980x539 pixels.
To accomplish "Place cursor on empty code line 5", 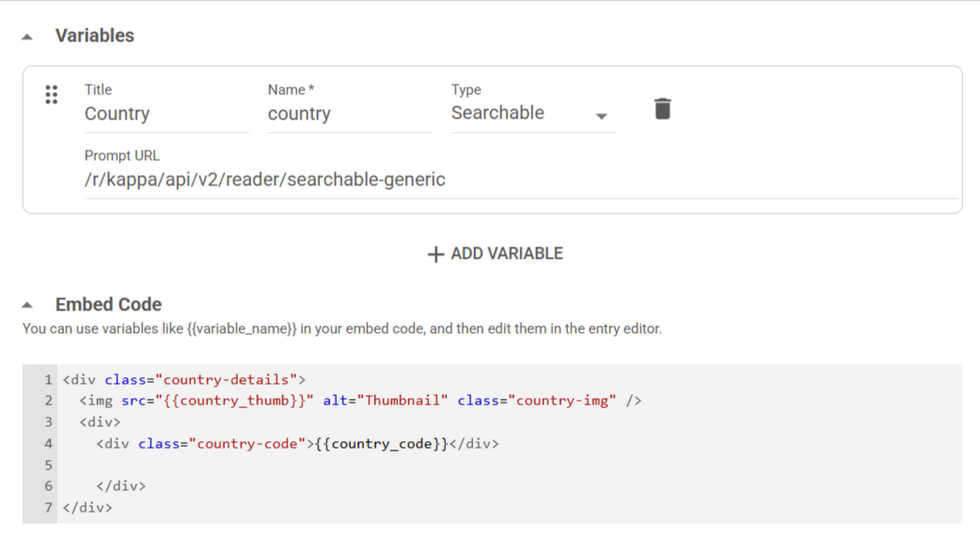I will (300, 465).
